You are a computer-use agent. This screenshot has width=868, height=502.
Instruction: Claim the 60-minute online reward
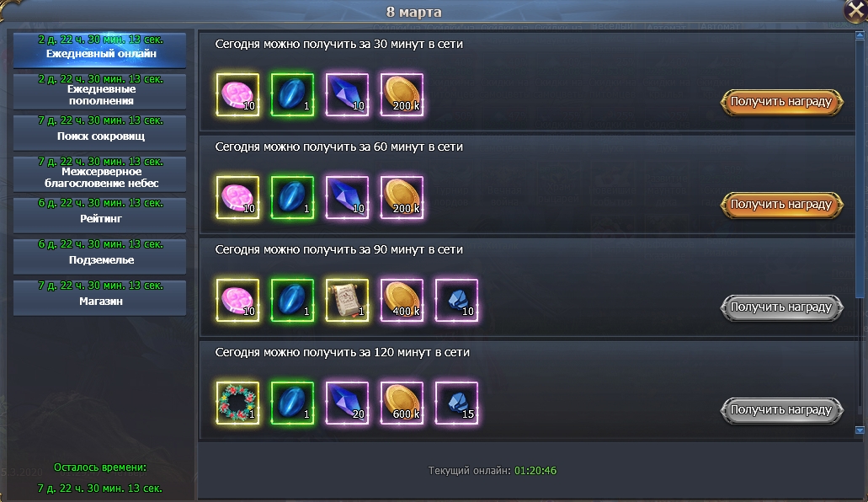click(x=781, y=205)
